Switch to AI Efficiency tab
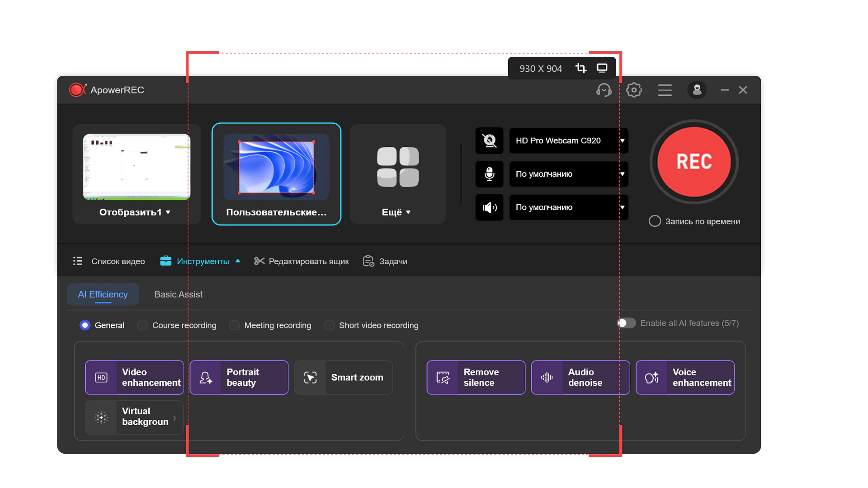 [103, 295]
